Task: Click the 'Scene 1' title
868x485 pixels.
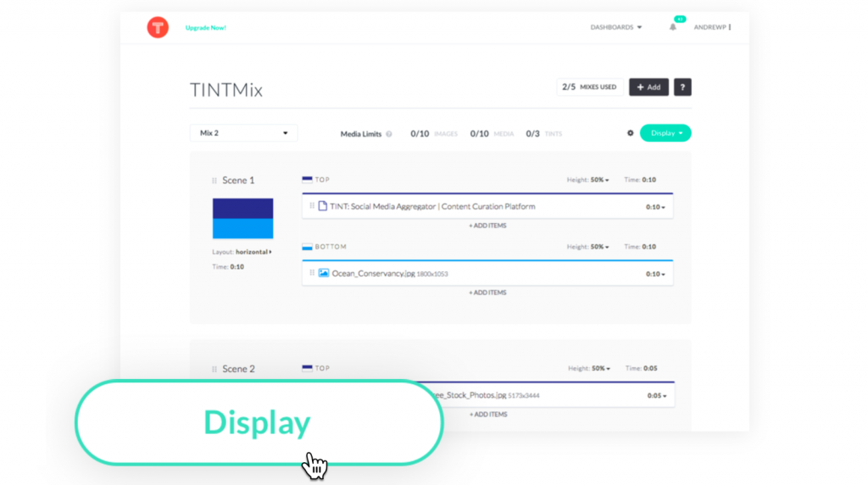Action: 238,181
